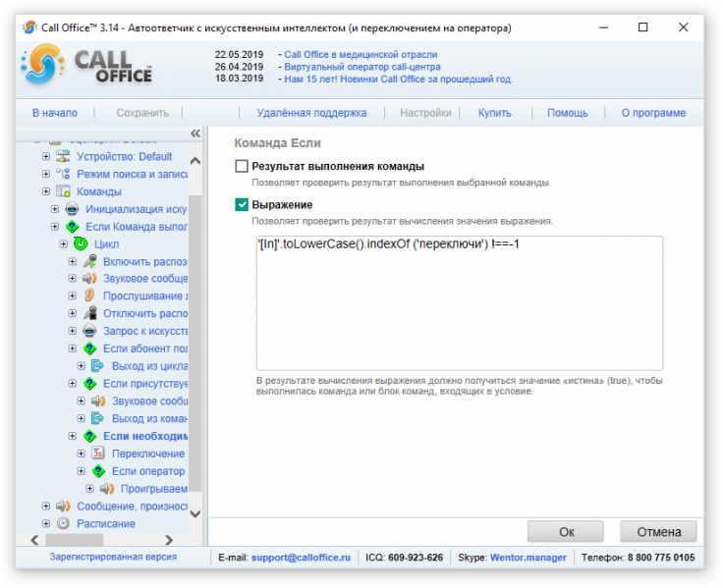Open Виртуальный оператор call-центра news link
723x588 pixels.
point(362,67)
